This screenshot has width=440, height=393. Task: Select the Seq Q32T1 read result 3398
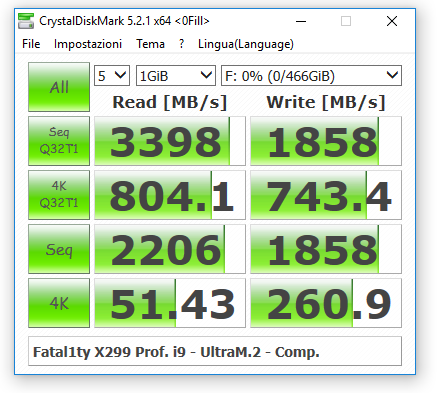pyautogui.click(x=170, y=141)
